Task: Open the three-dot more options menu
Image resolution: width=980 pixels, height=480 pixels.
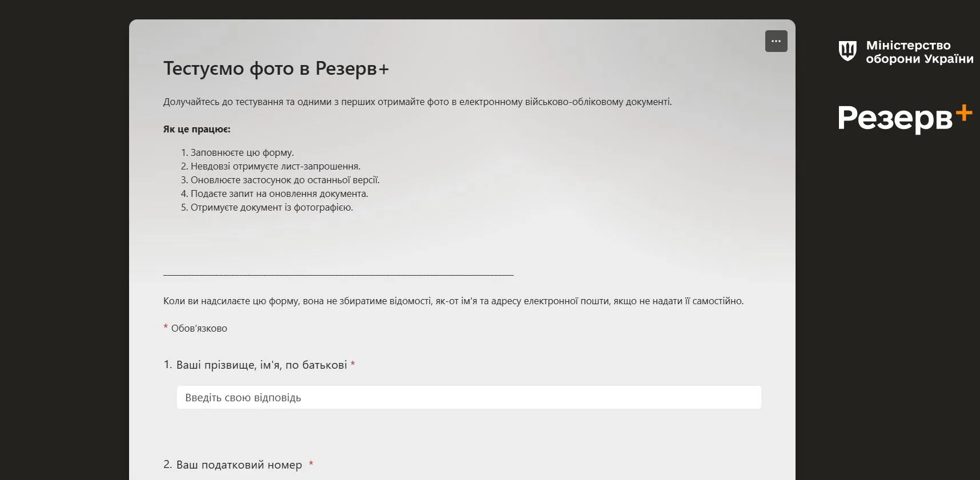Action: tap(776, 41)
